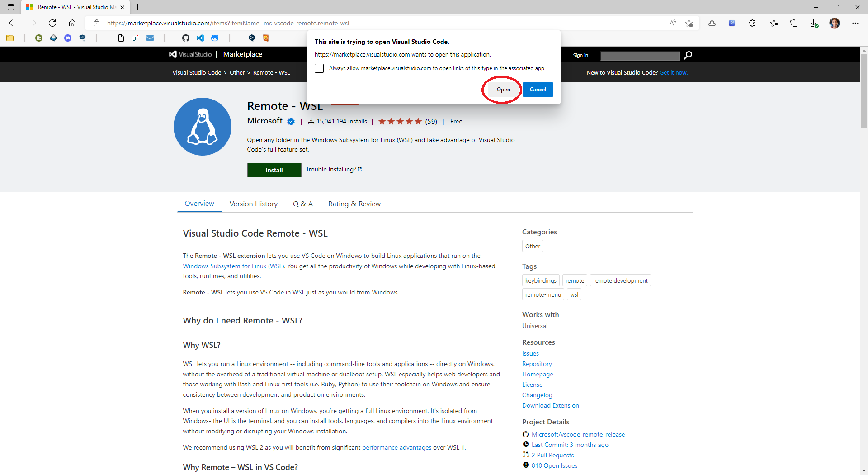
Task: Open a new browser tab
Action: (x=138, y=7)
